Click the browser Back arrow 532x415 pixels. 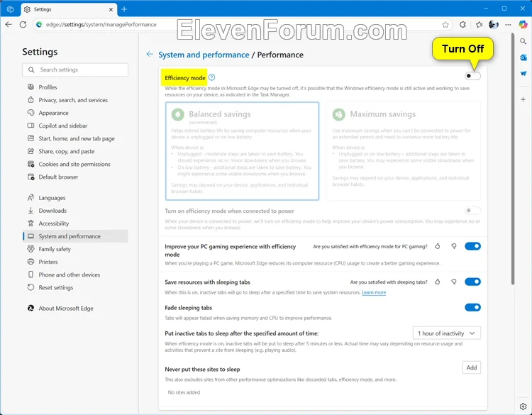[x=9, y=24]
